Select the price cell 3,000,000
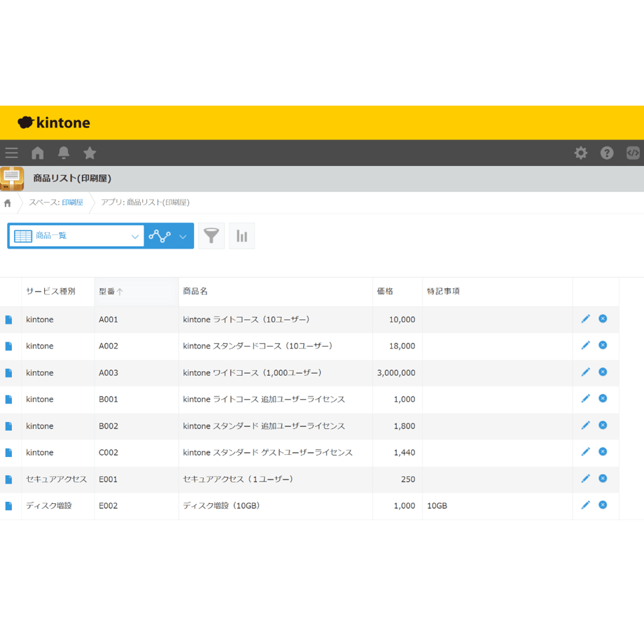Screen dimensions: 644x644 [x=396, y=373]
